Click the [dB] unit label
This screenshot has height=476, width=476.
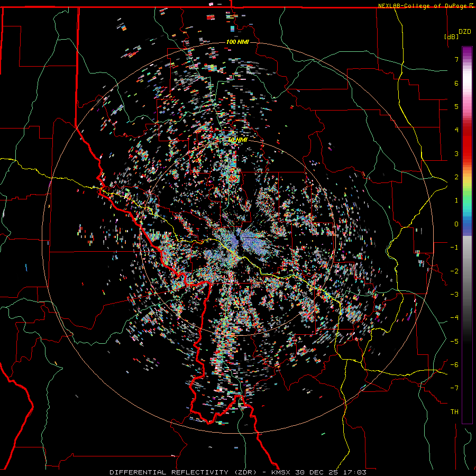point(452,36)
